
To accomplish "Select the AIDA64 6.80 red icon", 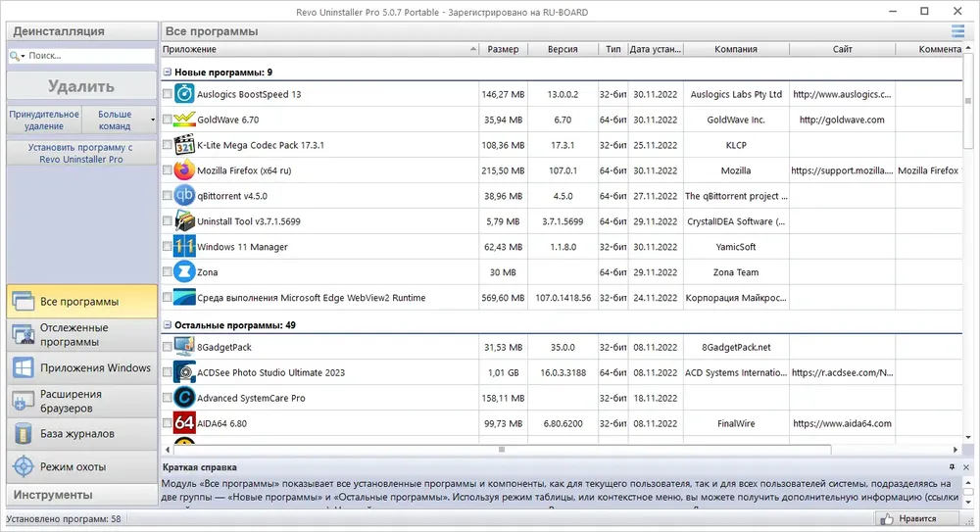I will [x=184, y=423].
